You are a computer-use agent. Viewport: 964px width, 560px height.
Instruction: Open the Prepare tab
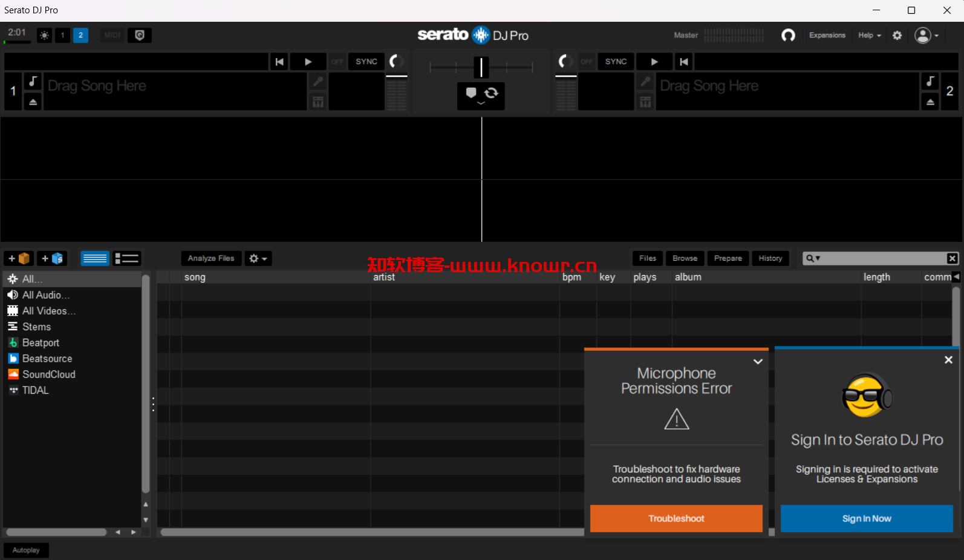coord(728,258)
